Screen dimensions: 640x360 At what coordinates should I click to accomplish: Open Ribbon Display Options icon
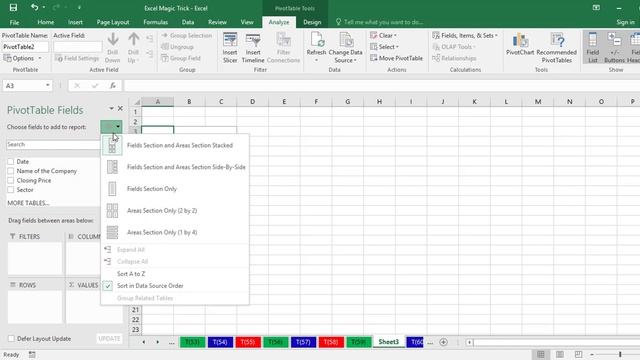(596, 7)
